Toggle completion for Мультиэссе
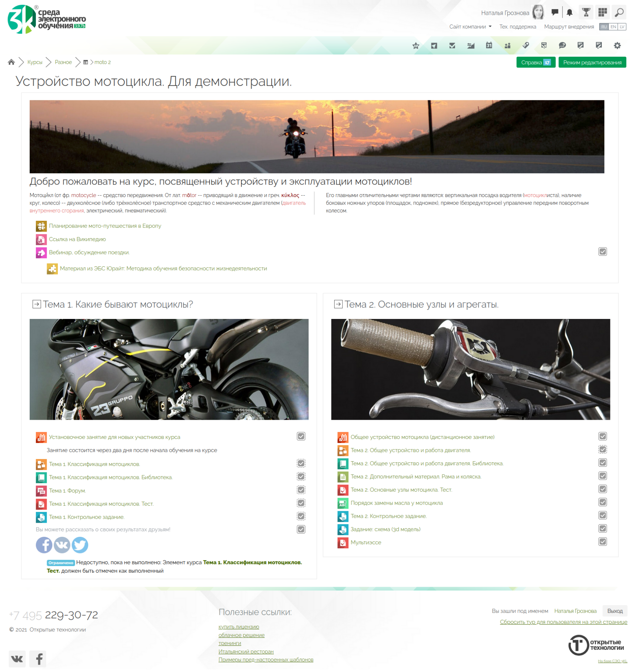Viewport: 630px width, 672px height. [x=603, y=542]
